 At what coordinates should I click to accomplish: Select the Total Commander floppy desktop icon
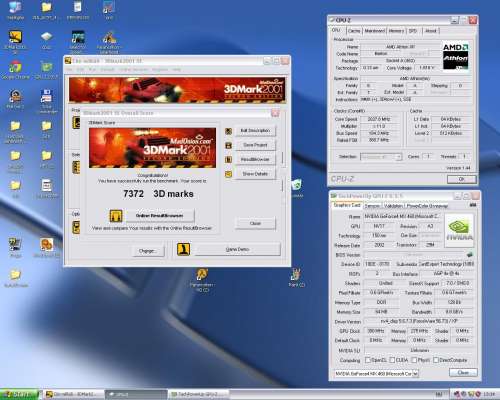click(46, 101)
